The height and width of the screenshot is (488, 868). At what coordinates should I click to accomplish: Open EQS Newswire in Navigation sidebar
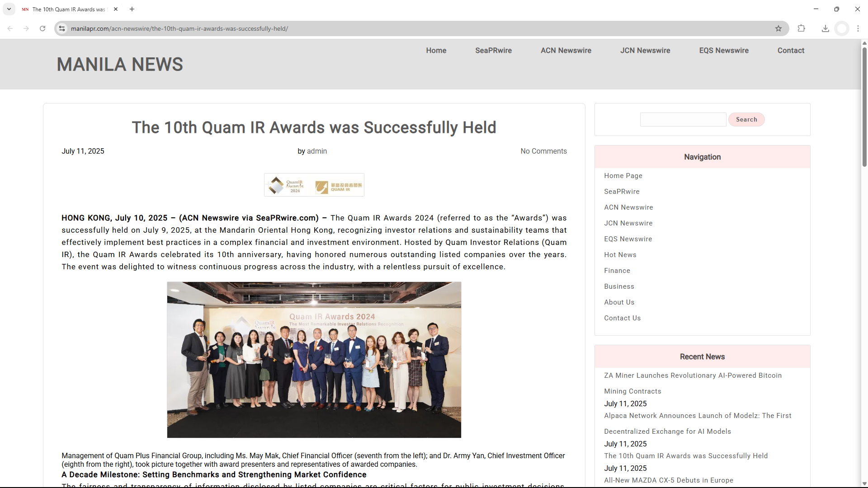(x=628, y=239)
